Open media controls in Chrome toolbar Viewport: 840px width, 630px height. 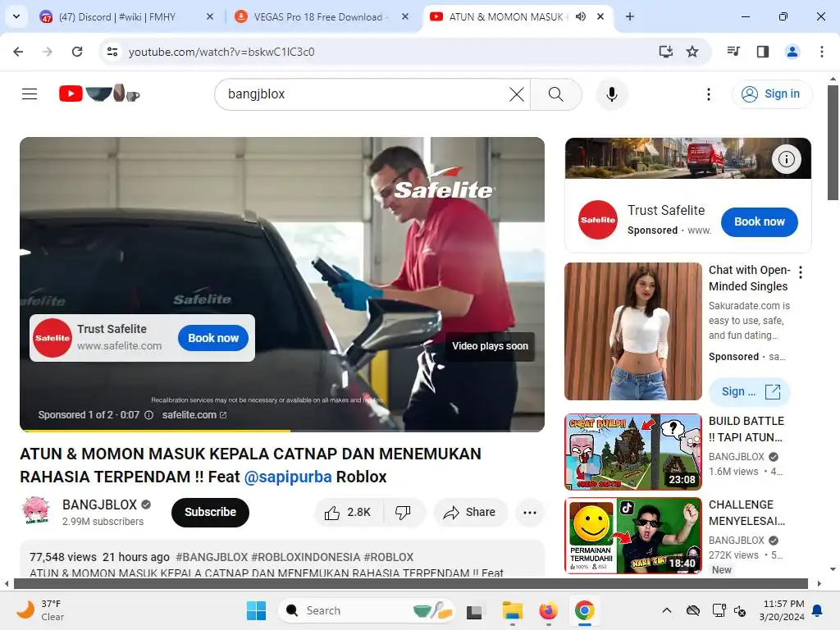[x=733, y=52]
